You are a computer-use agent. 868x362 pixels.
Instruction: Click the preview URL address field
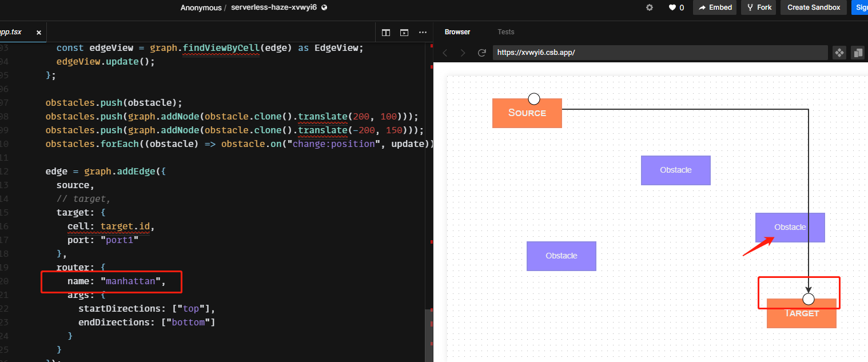tap(660, 53)
